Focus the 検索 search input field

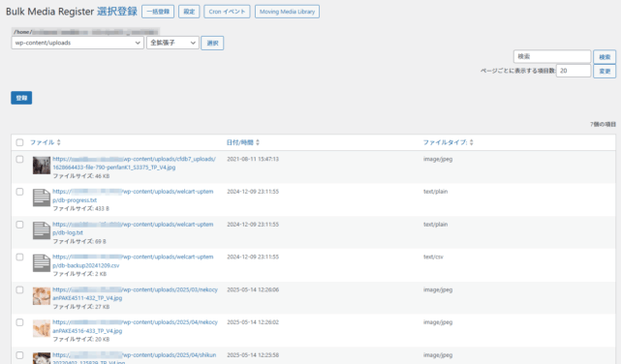(x=552, y=56)
